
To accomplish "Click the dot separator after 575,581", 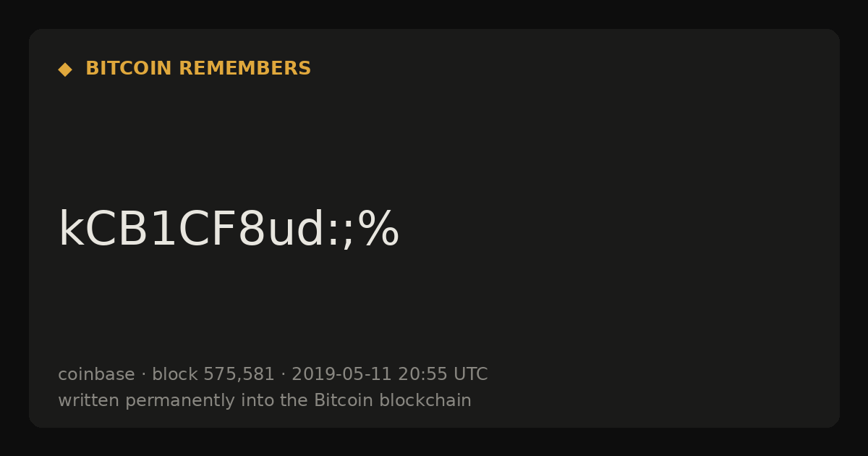I will [284, 375].
